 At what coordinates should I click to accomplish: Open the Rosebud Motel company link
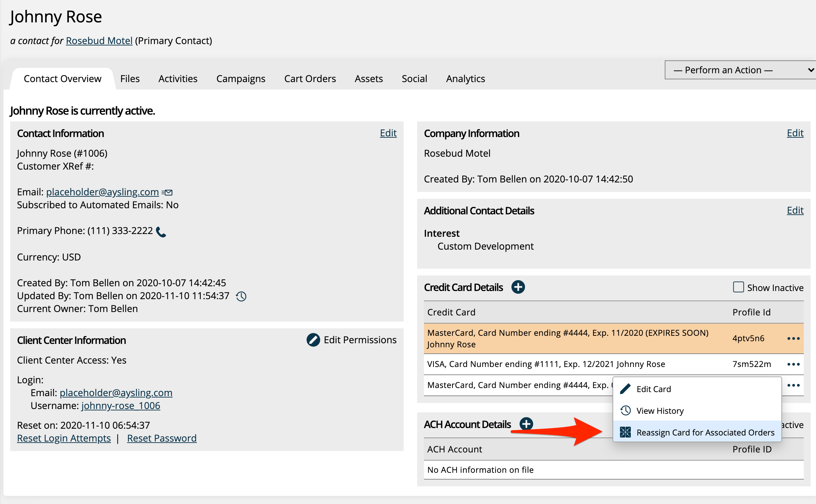coord(99,41)
